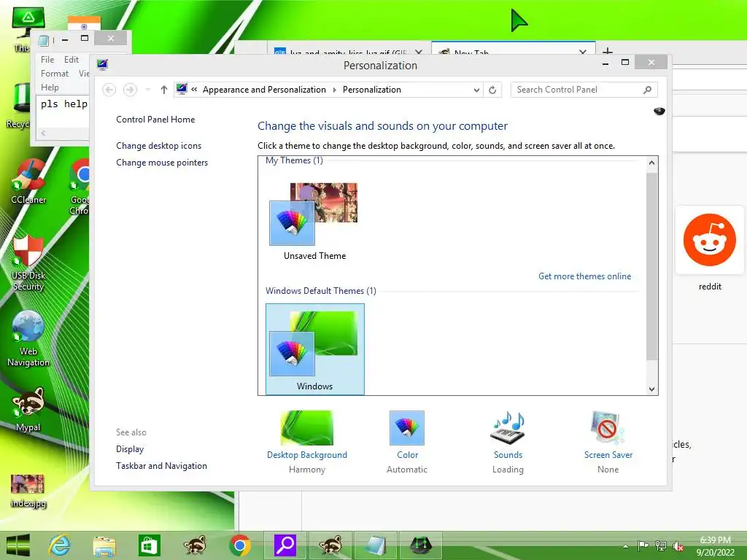Image resolution: width=747 pixels, height=560 pixels.
Task: Open Taskbar and Navigation link
Action: coord(161,466)
